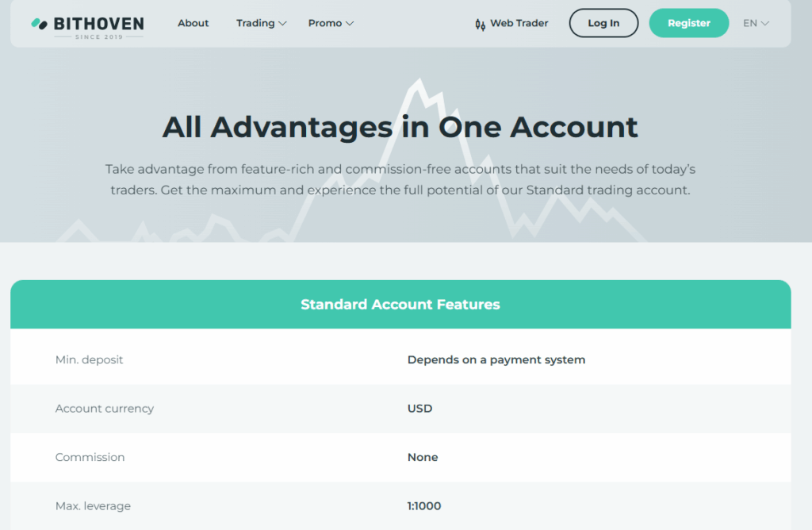Click the 'None' commission value
Image resolution: width=812 pixels, height=530 pixels.
point(423,457)
